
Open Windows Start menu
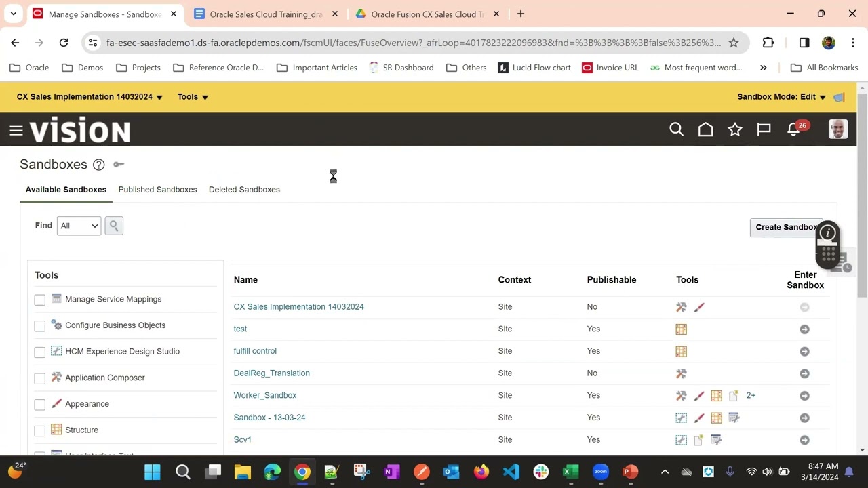click(x=153, y=472)
